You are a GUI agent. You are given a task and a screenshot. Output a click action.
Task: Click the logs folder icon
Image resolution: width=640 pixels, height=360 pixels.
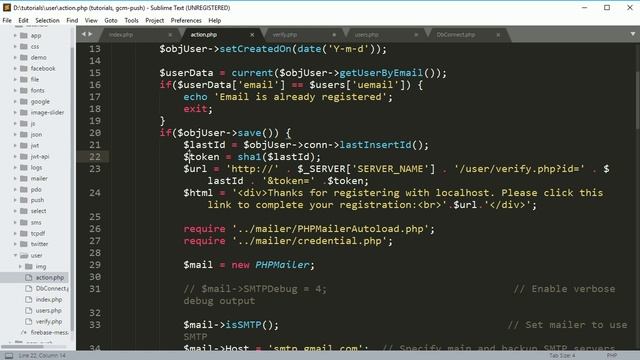24,167
